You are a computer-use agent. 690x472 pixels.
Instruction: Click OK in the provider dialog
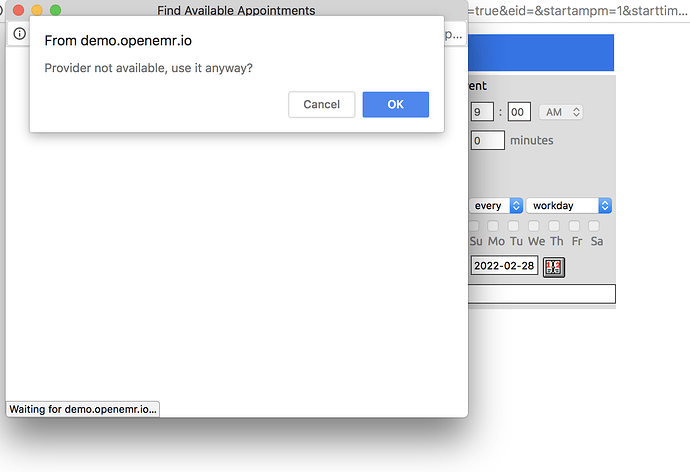(x=396, y=104)
